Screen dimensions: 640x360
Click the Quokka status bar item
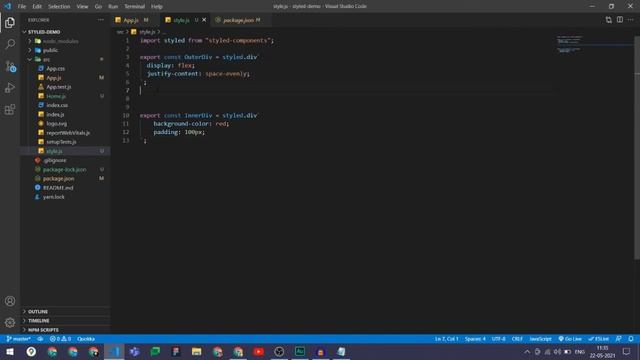pos(86,339)
